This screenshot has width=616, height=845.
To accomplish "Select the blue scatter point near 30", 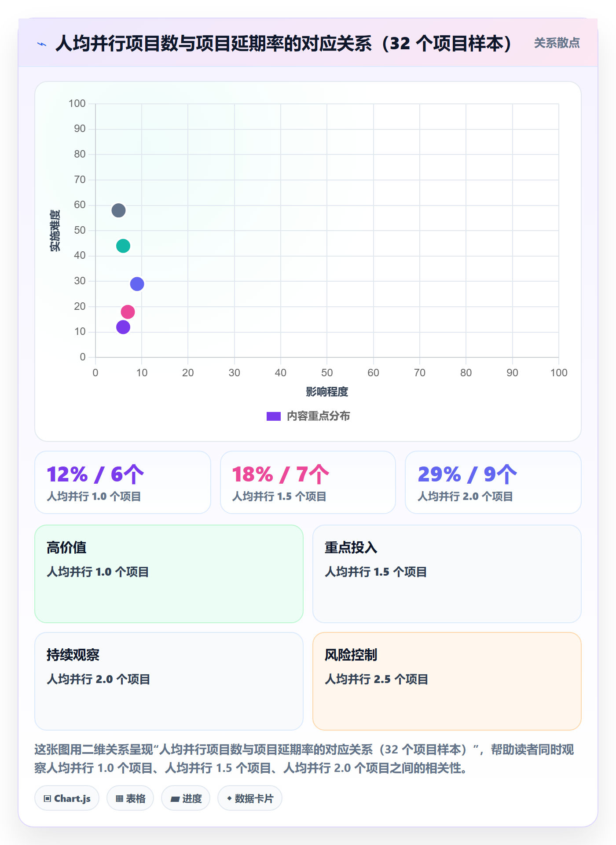I will coord(137,284).
